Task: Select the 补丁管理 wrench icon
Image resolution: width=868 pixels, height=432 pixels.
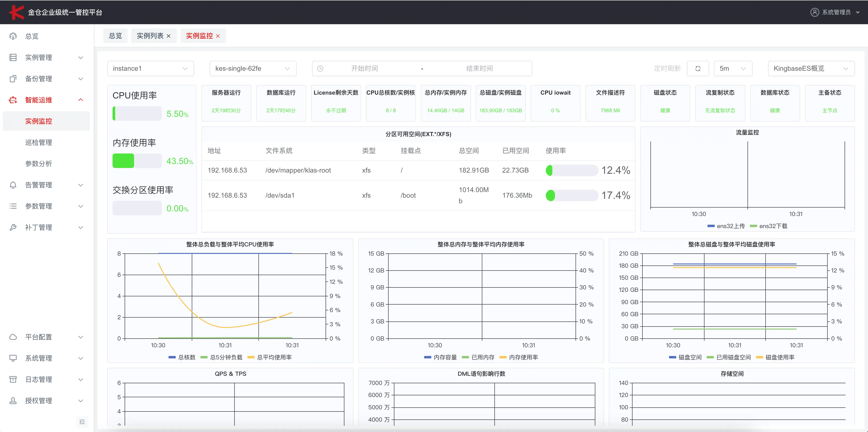Action: (13, 227)
